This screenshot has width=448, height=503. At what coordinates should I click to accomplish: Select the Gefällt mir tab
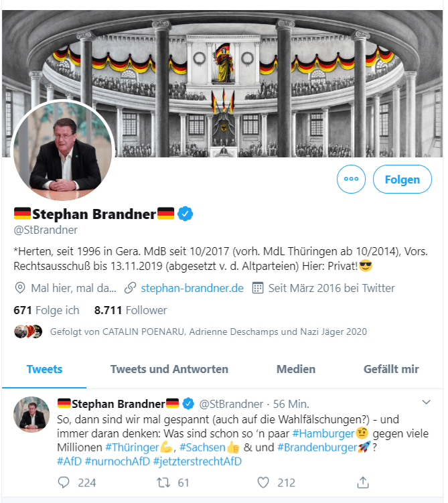[391, 369]
